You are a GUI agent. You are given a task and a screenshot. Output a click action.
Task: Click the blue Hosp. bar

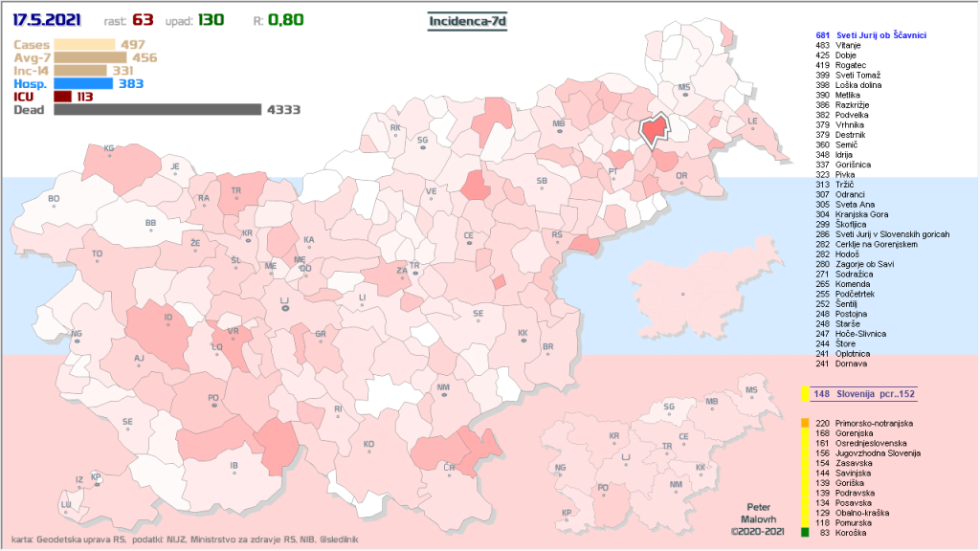coord(84,84)
